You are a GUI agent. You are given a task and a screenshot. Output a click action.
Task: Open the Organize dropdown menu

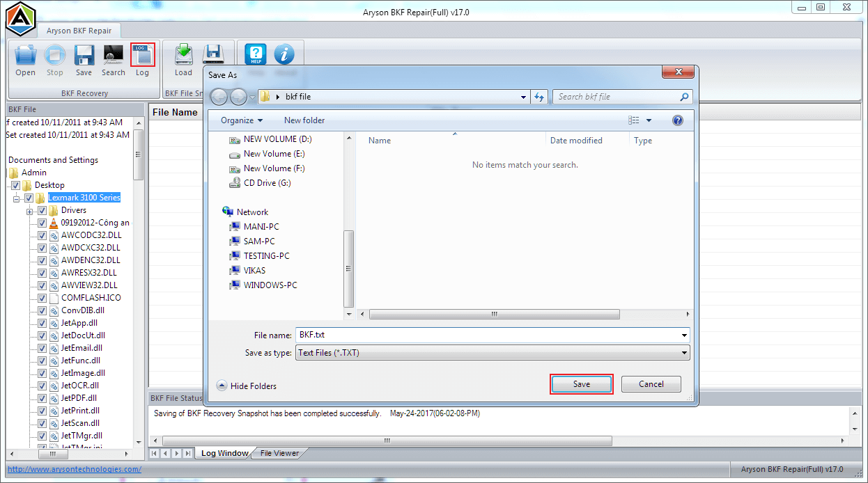[241, 120]
